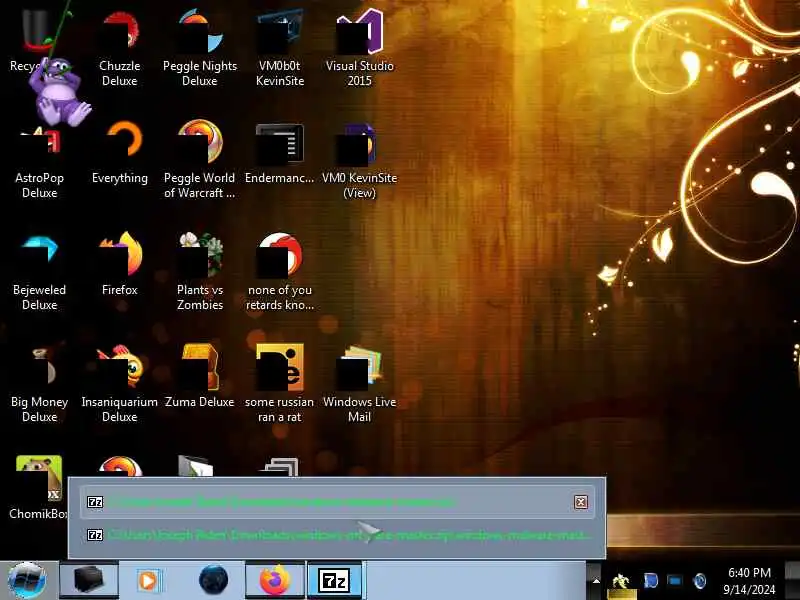This screenshot has width=800, height=600.
Task: Open Windows Media Player from taskbar
Action: [149, 580]
